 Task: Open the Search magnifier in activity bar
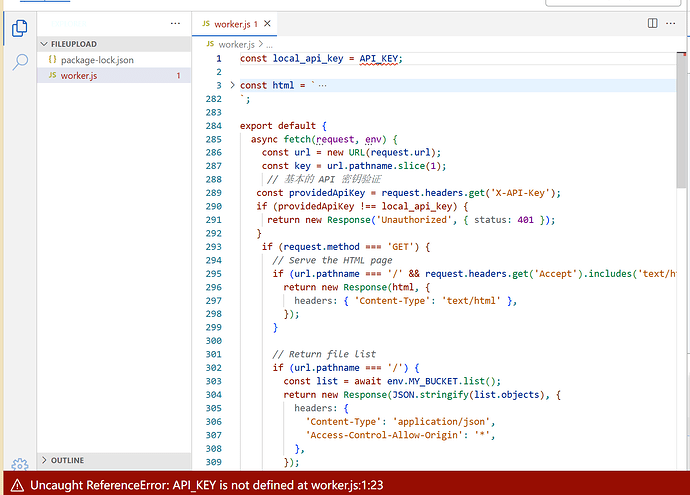[x=20, y=62]
